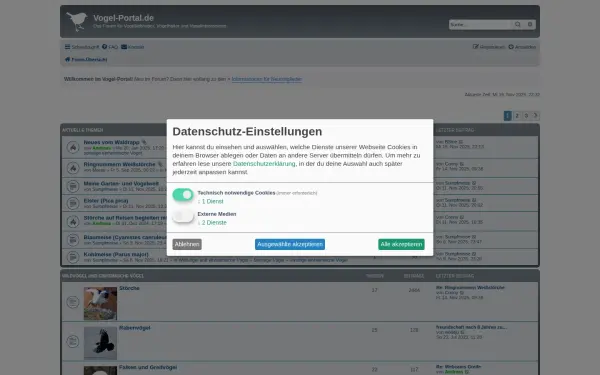
Task: Click paperclip attachment icon after Ringnummern Weißstörche
Action: pyautogui.click(x=160, y=165)
